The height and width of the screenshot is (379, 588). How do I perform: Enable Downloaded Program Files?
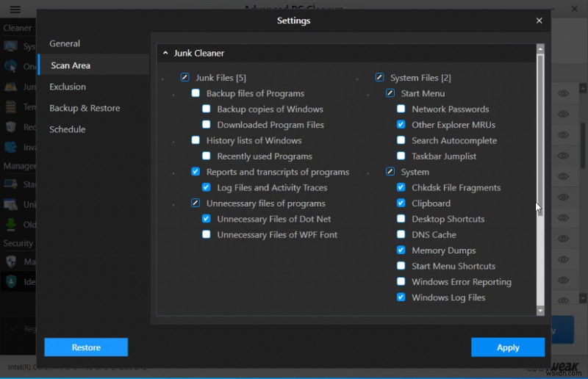click(x=207, y=124)
